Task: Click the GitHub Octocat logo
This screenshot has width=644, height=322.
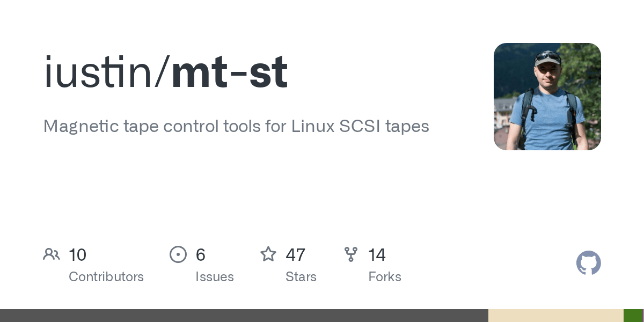Action: [588, 263]
